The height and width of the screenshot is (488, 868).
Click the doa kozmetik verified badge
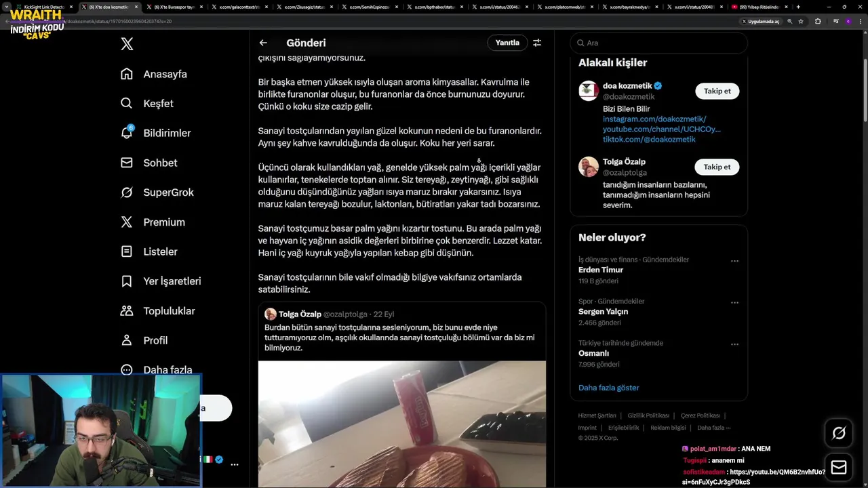pos(658,86)
